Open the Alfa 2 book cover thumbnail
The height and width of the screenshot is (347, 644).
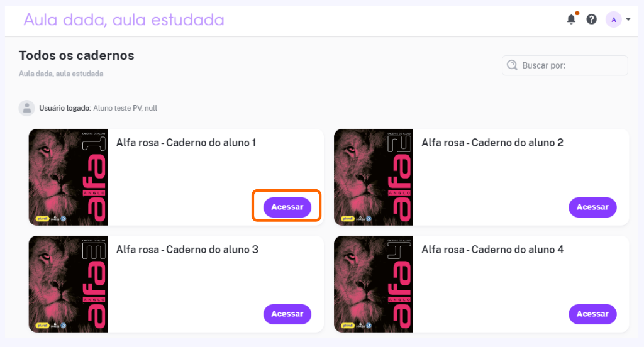click(374, 177)
